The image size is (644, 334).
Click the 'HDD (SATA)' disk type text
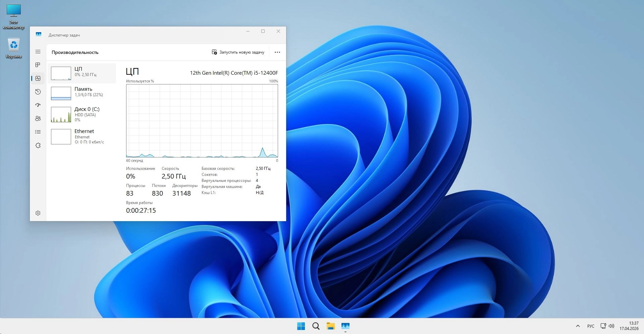[85, 115]
